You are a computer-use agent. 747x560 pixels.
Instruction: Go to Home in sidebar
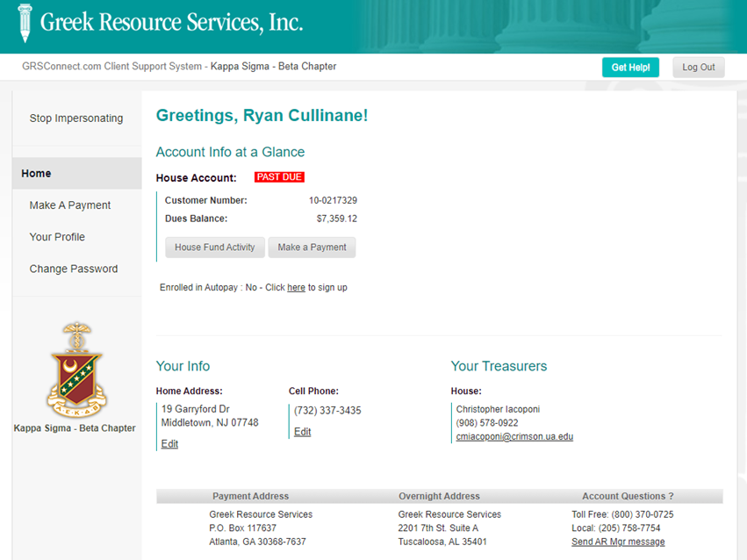tap(76, 173)
